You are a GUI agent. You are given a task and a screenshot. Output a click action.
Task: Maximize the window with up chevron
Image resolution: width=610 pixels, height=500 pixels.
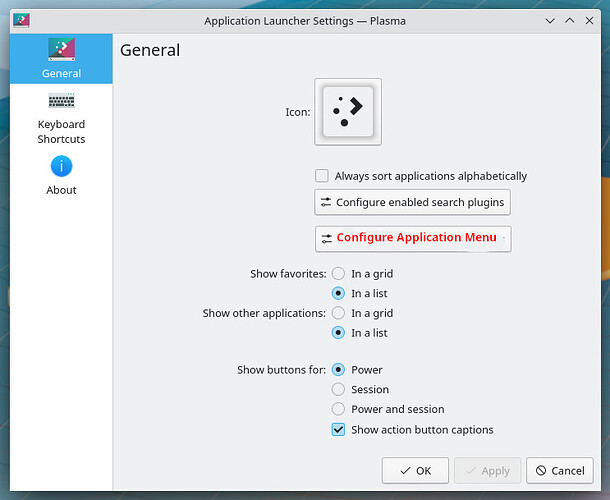[570, 20]
